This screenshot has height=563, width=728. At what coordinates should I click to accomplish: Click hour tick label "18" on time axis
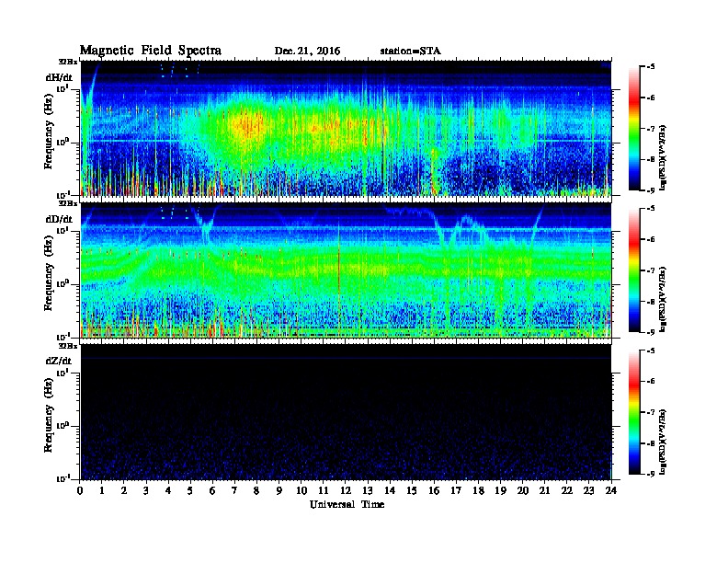click(x=478, y=491)
